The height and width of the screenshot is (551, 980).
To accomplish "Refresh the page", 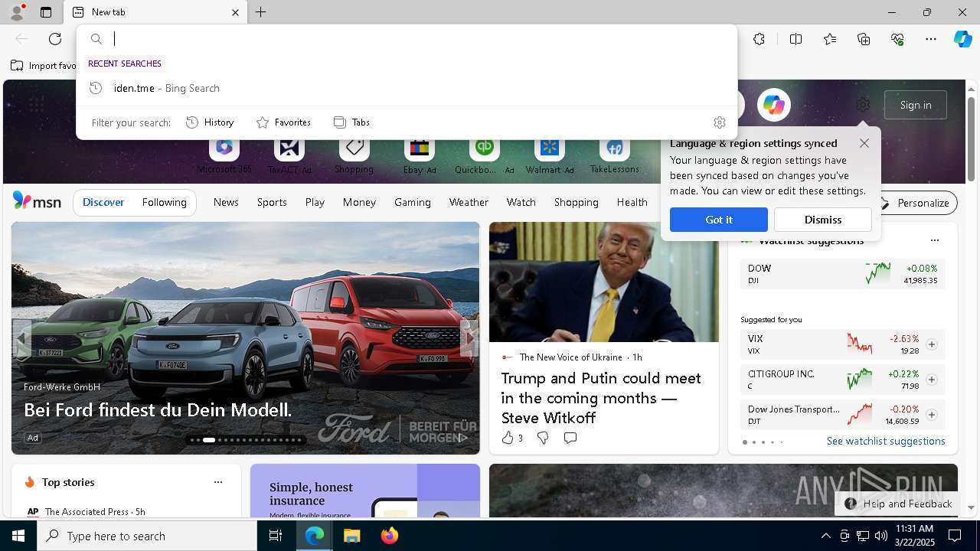I will click(x=55, y=39).
